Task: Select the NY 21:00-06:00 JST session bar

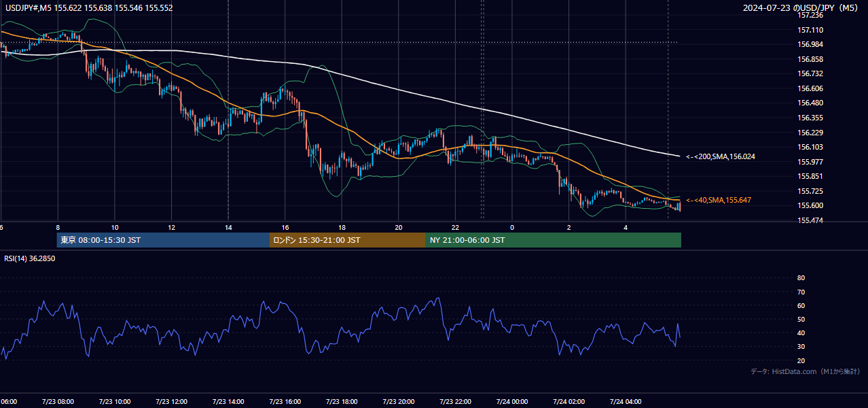Action: click(554, 240)
